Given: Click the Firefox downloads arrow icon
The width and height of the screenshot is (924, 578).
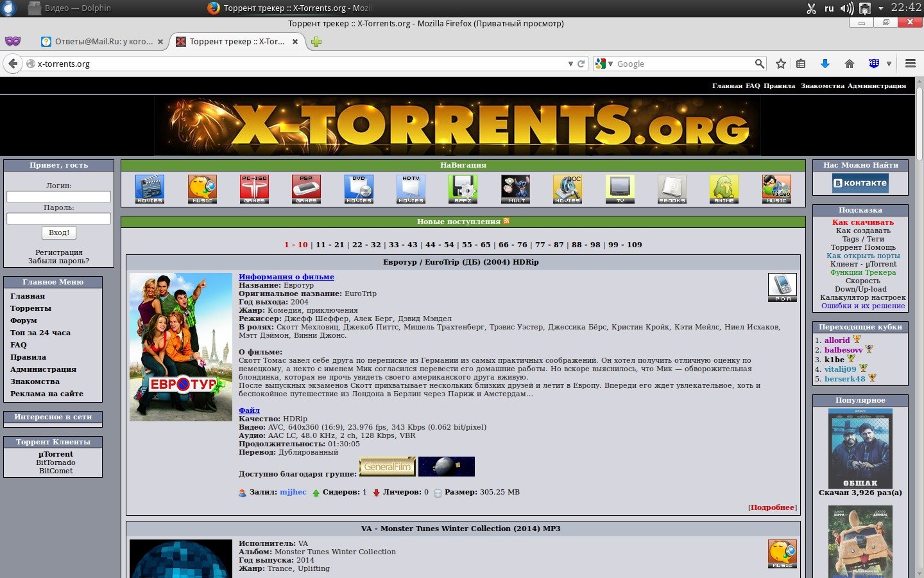Looking at the screenshot, I should 825,64.
